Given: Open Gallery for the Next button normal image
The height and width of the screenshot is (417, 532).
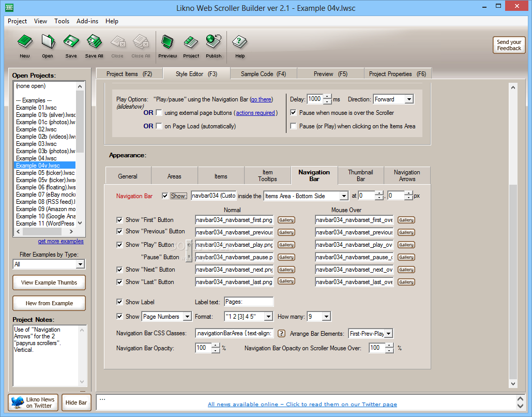Looking at the screenshot, I should point(286,270).
